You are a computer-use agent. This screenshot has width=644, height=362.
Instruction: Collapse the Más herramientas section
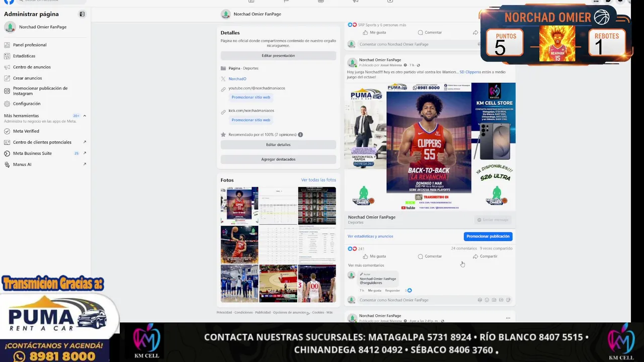pos(85,116)
